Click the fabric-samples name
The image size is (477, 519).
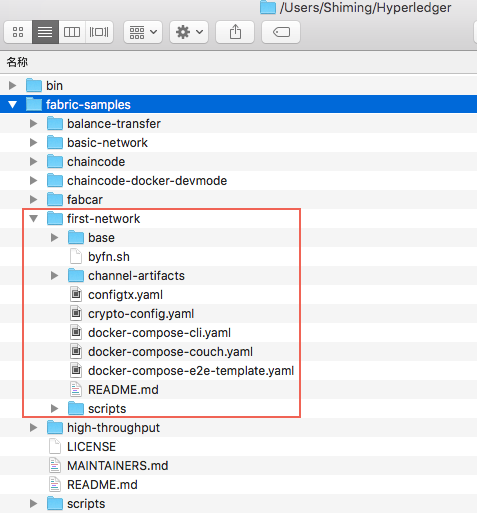point(88,105)
